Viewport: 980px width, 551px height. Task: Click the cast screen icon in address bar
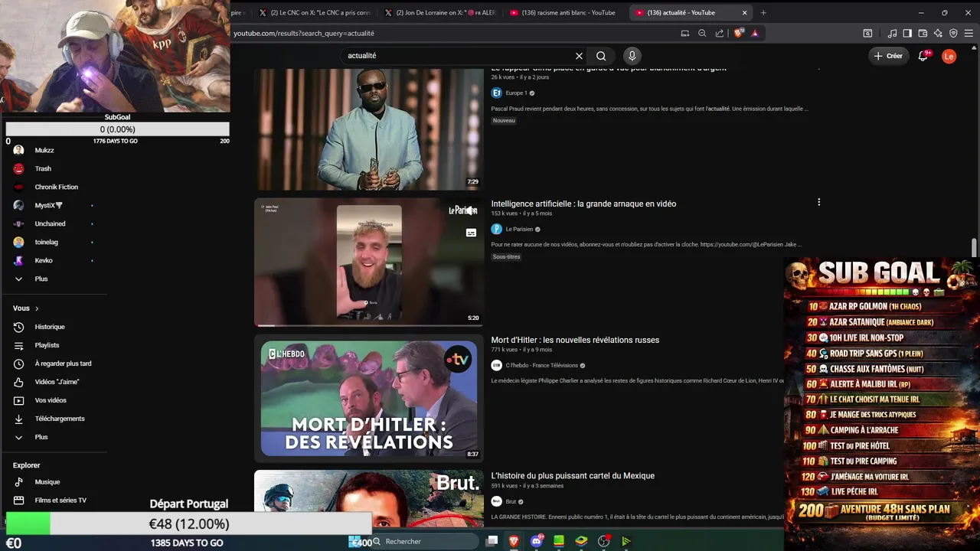[685, 33]
